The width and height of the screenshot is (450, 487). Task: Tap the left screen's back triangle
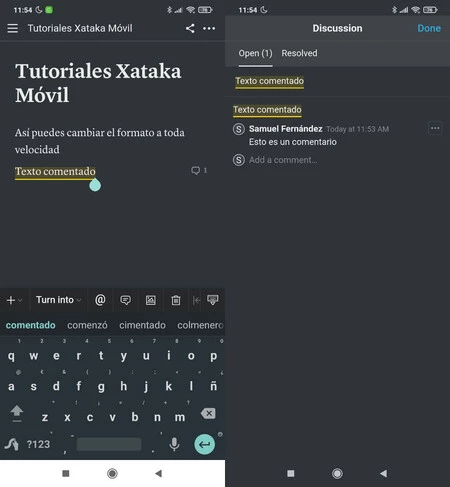coord(159,473)
